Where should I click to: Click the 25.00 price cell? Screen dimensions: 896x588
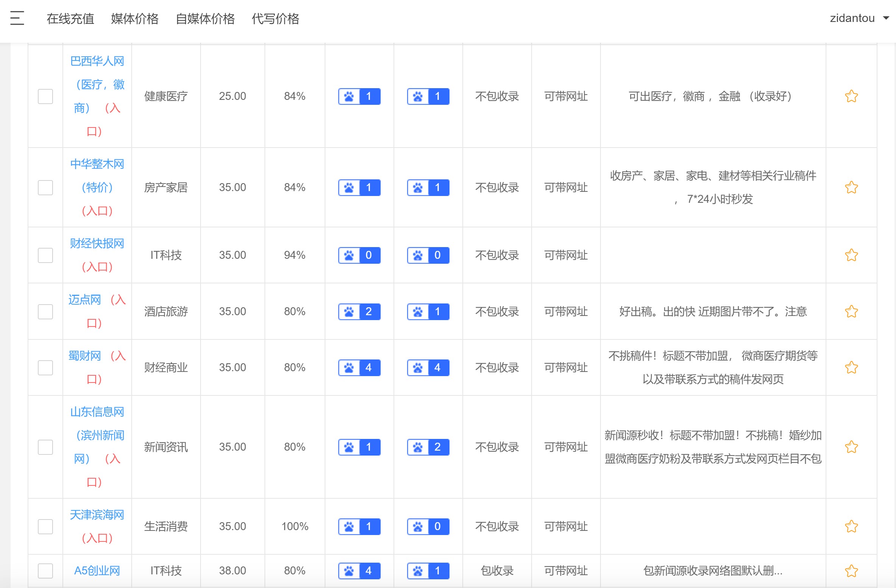232,96
